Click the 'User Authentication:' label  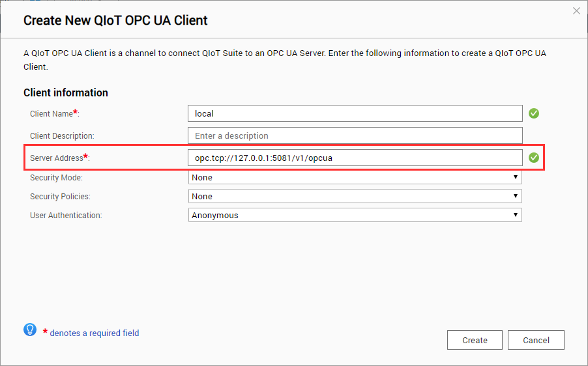click(x=66, y=216)
